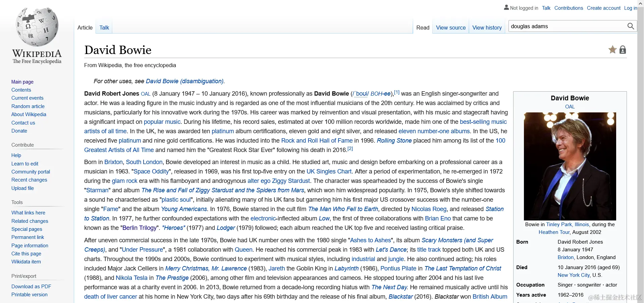Image resolution: width=644 pixels, height=303 pixels.
Task: Click Contact us in sidebar
Action: (23, 123)
